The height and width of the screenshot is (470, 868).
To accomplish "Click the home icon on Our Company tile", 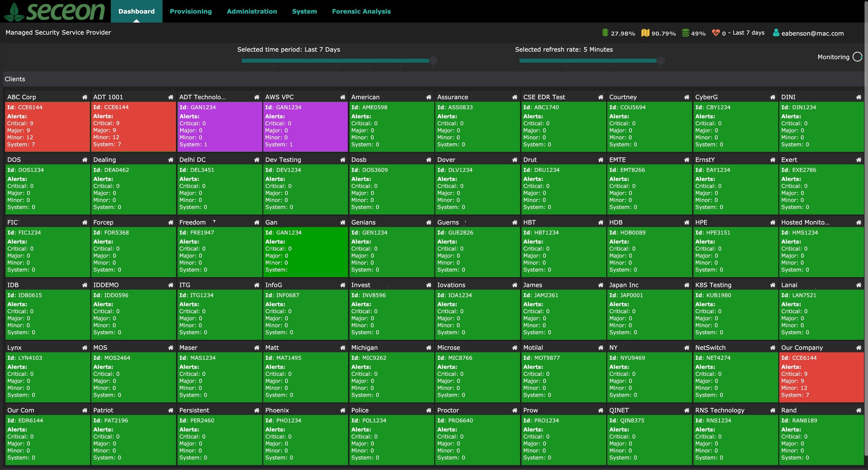I will (859, 348).
